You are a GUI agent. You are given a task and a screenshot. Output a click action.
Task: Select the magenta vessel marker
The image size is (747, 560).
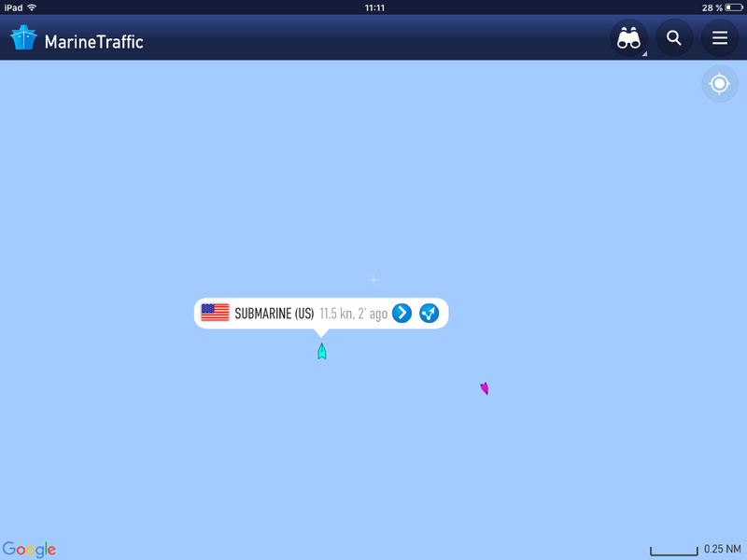(x=485, y=388)
